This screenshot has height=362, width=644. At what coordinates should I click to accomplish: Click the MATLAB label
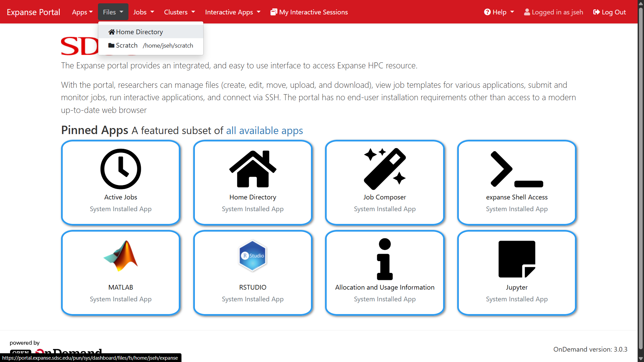[x=121, y=287]
